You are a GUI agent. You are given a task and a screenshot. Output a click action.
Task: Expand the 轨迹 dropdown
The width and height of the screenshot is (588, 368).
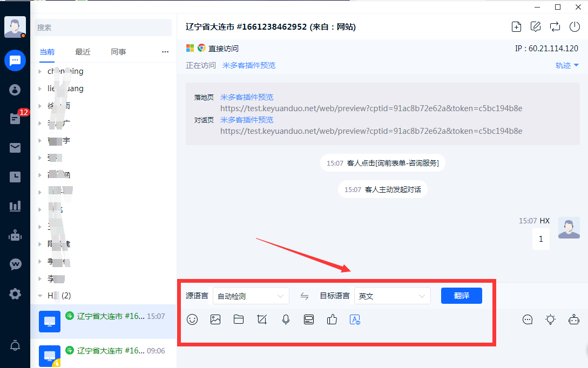567,65
